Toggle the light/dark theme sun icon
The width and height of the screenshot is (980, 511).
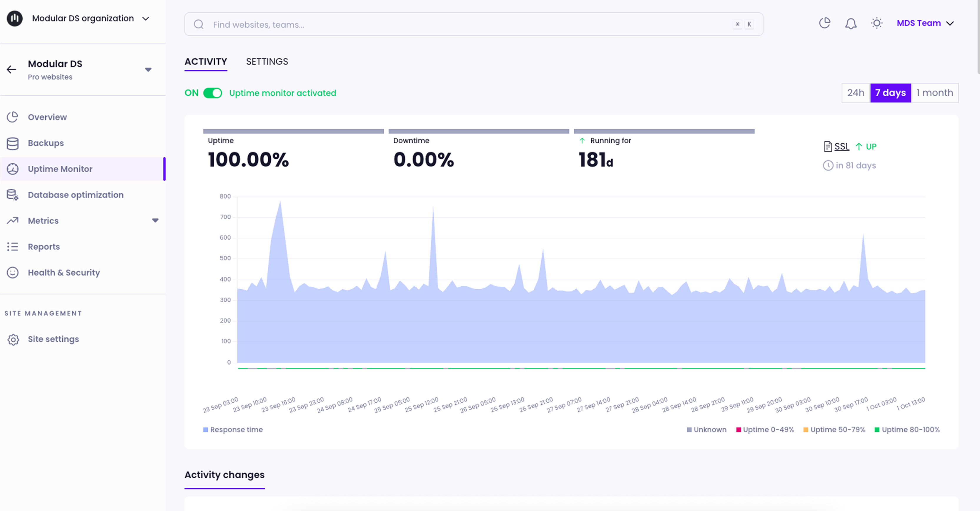point(876,24)
